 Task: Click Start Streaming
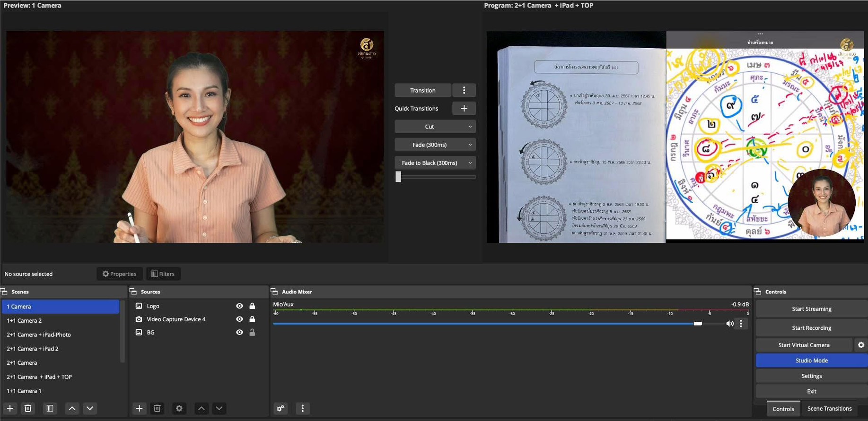pos(812,309)
